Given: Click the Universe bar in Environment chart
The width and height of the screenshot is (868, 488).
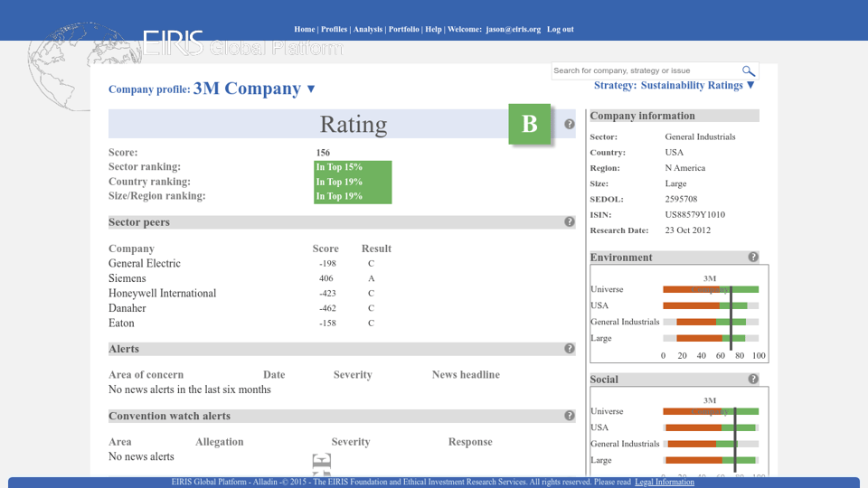Looking at the screenshot, I should click(710, 290).
